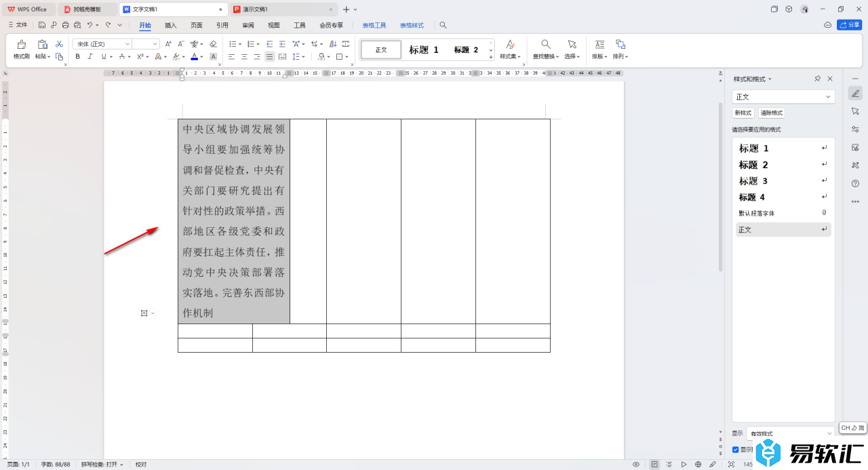Click the new tab plus button
The height and width of the screenshot is (470, 868).
[347, 9]
